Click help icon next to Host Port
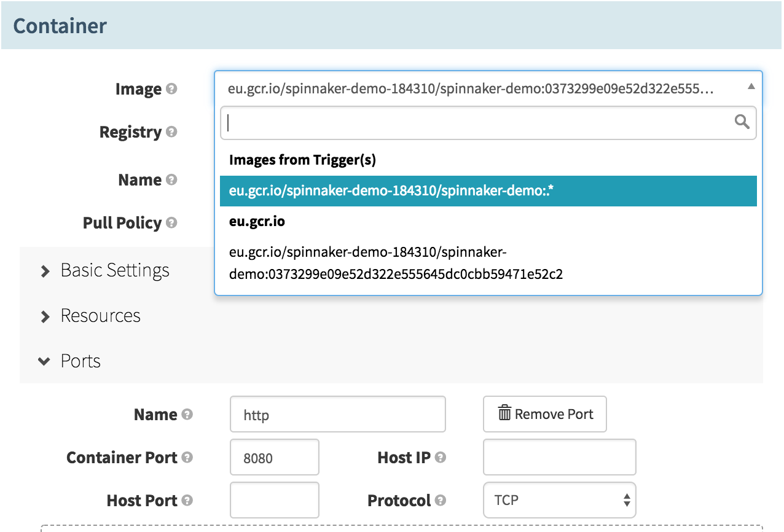The width and height of the screenshot is (784, 532). [187, 501]
